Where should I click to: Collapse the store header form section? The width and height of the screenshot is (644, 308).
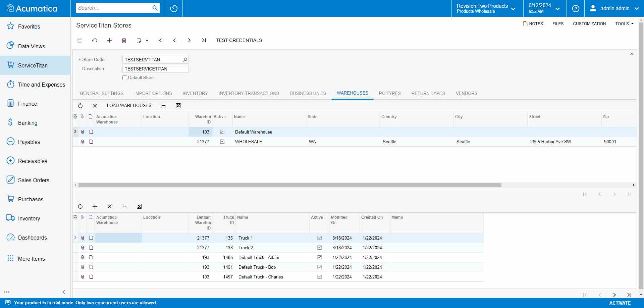click(632, 54)
